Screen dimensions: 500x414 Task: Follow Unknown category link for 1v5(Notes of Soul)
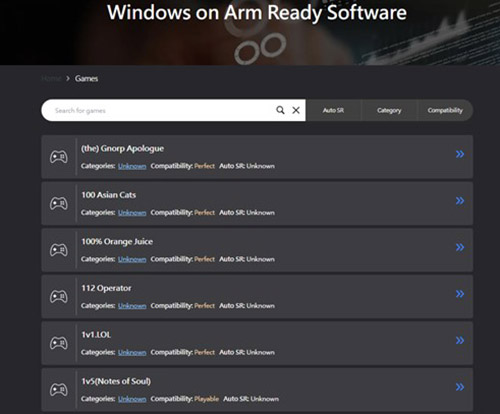click(132, 399)
